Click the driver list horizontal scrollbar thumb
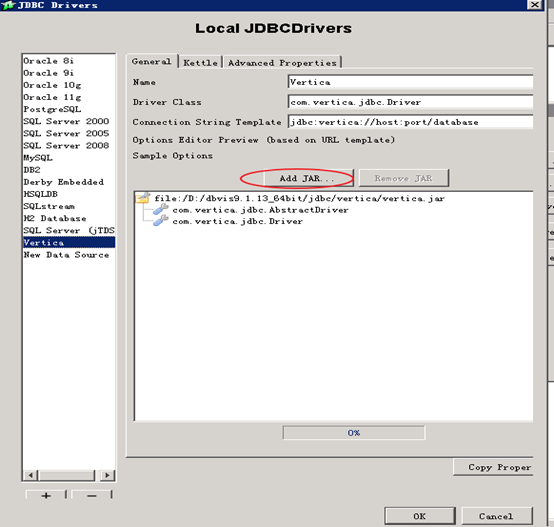This screenshot has width=554, height=527. (x=67, y=475)
